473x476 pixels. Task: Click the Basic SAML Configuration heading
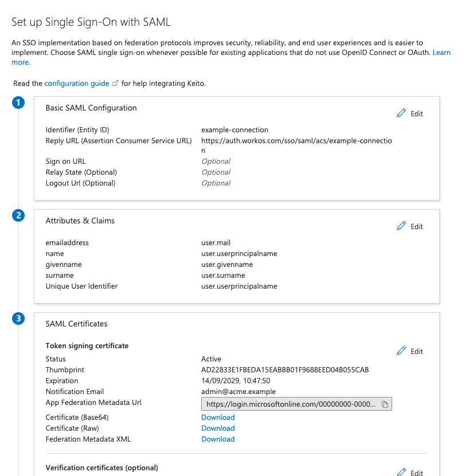(91, 108)
